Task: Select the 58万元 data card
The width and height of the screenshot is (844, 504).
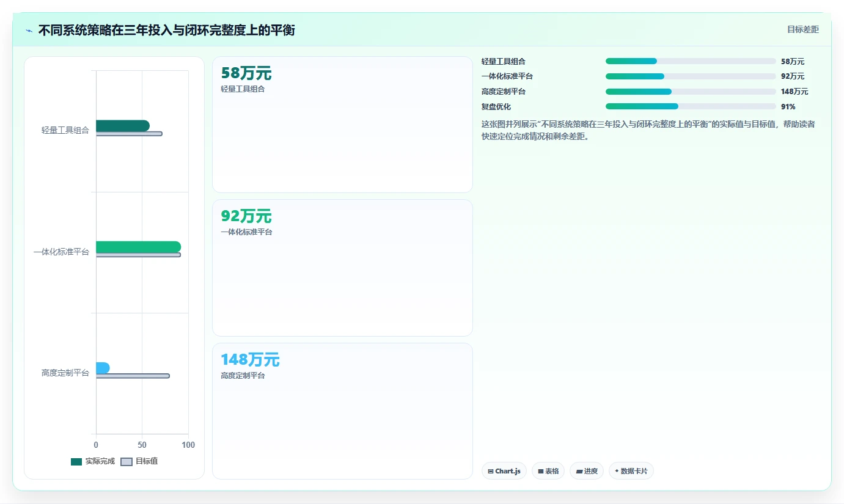Action: [342, 125]
